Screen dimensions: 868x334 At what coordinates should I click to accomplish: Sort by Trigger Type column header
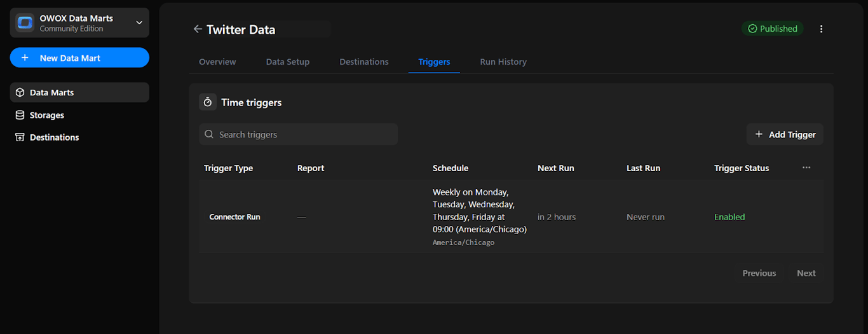pyautogui.click(x=228, y=168)
